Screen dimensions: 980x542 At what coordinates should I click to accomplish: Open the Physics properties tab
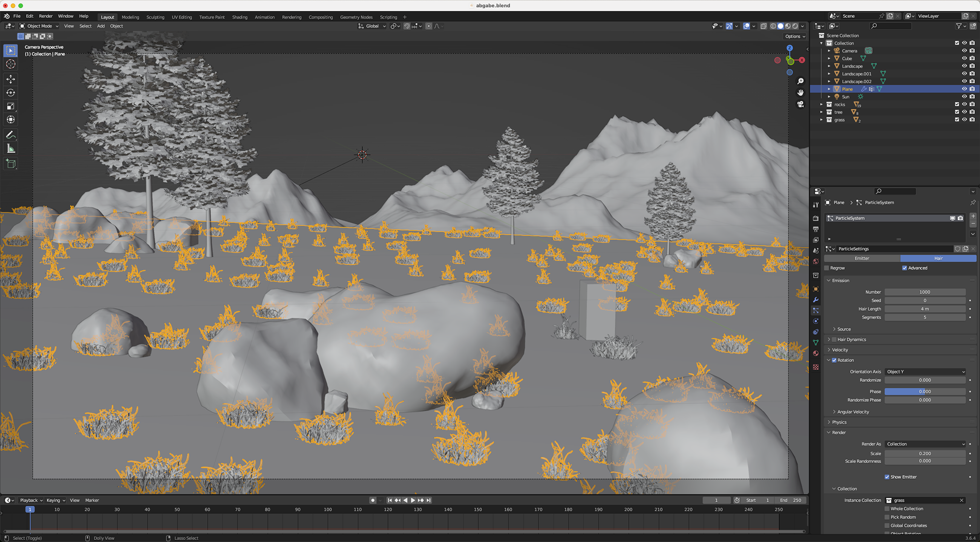click(816, 322)
